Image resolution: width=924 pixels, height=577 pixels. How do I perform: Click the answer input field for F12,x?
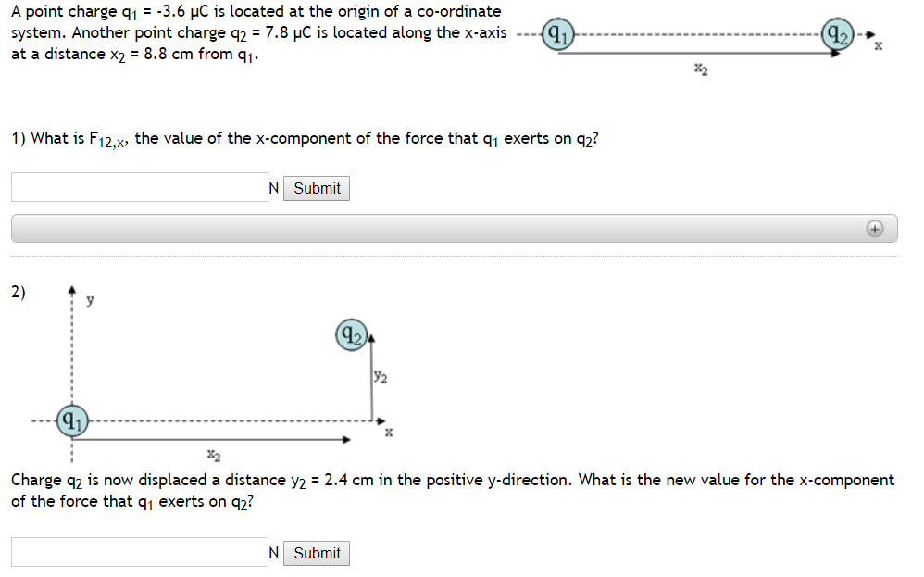click(x=139, y=186)
